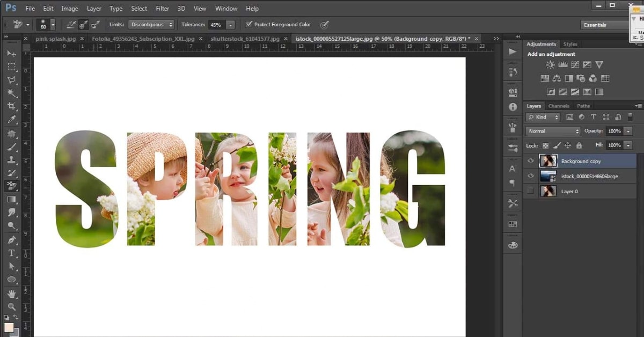Open the Info panel icon

pyautogui.click(x=513, y=107)
